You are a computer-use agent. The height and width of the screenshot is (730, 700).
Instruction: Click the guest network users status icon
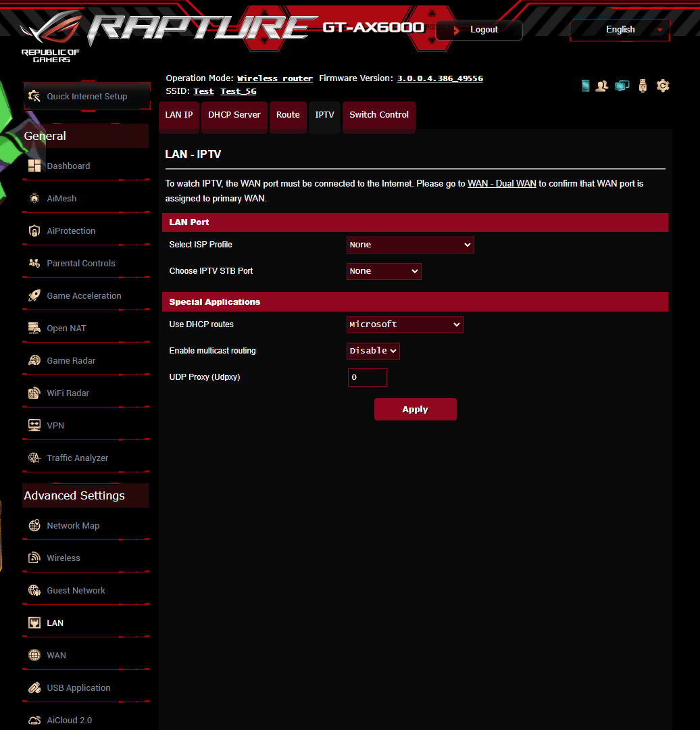(x=602, y=86)
